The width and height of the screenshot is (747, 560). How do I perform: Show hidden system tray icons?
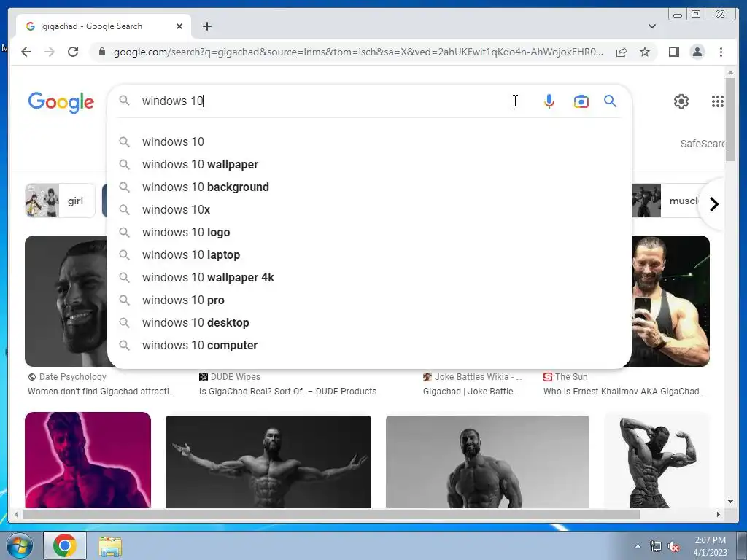638,546
